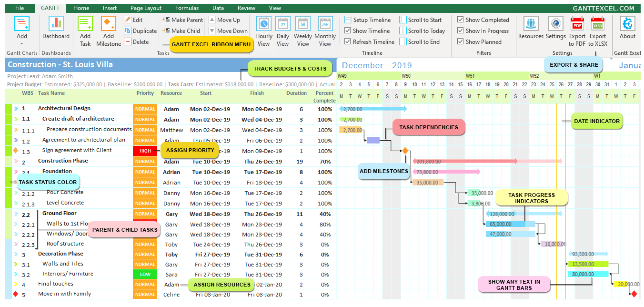Click the Final touches task name
The height and width of the screenshot is (307, 644).
[56, 284]
